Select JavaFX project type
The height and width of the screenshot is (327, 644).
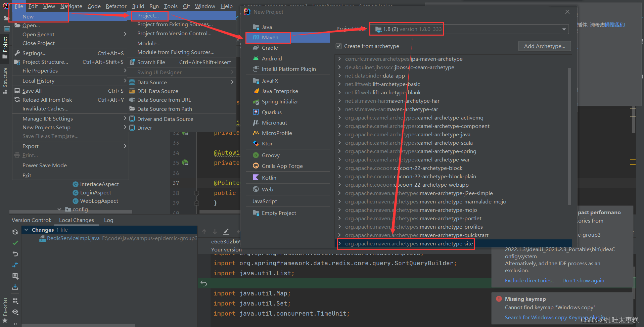point(288,81)
